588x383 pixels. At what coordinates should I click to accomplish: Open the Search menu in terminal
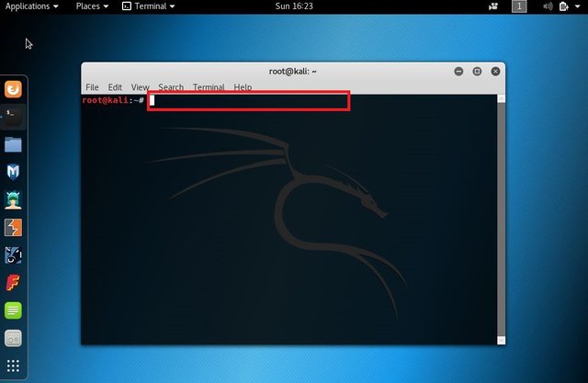pos(171,87)
